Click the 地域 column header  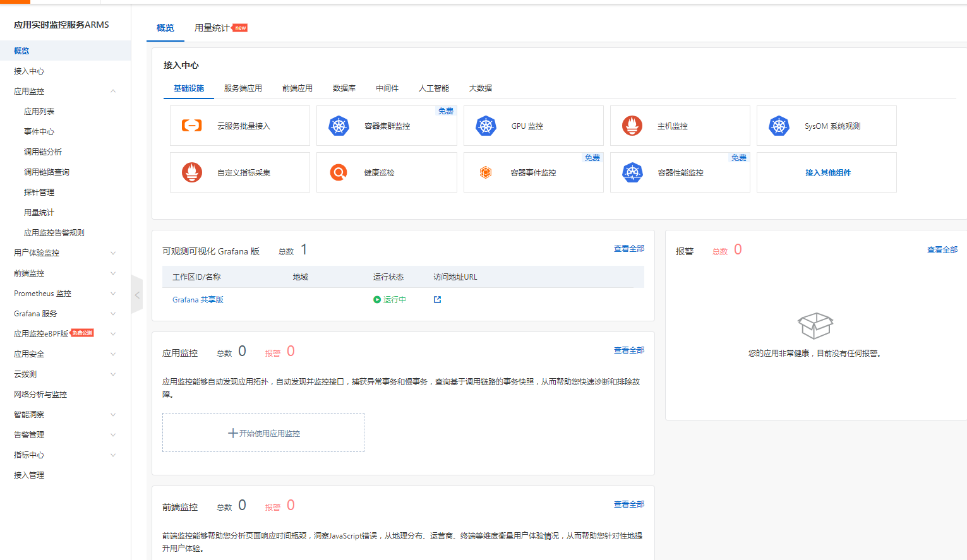(x=301, y=277)
